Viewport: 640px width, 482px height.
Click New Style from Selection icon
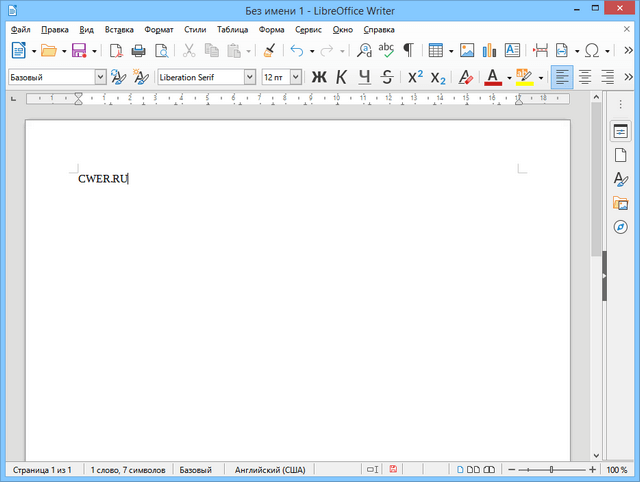pyautogui.click(x=141, y=77)
